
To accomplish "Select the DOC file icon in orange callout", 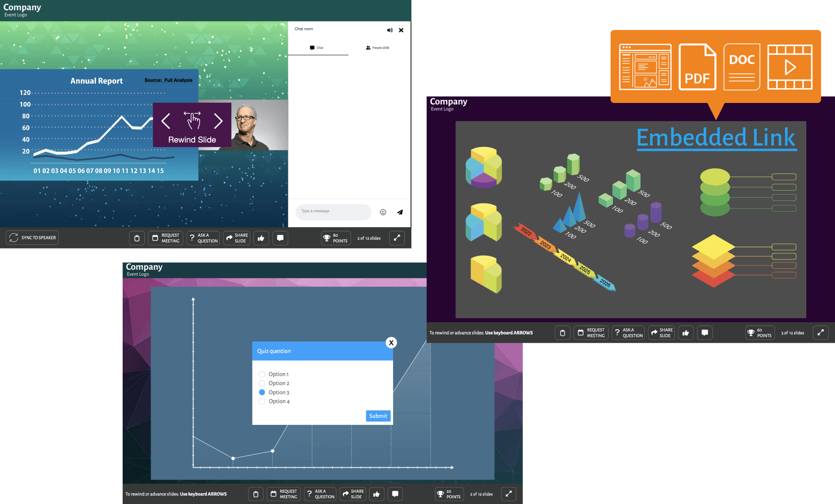I will coord(742,66).
